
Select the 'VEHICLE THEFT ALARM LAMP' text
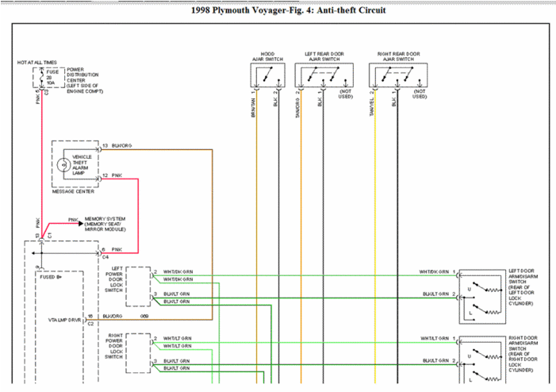[82, 165]
